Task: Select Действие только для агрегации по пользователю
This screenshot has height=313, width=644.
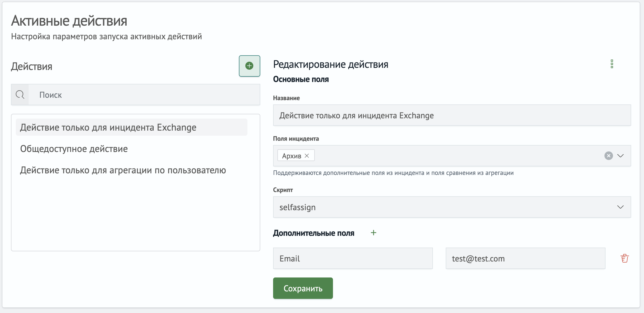Action: (x=123, y=170)
